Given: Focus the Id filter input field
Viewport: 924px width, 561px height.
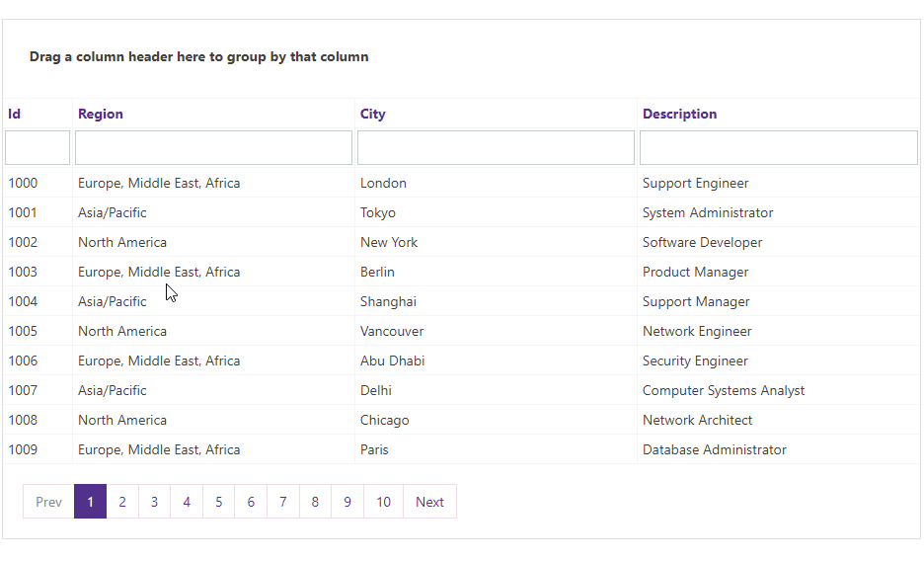Looking at the screenshot, I should point(38,148).
